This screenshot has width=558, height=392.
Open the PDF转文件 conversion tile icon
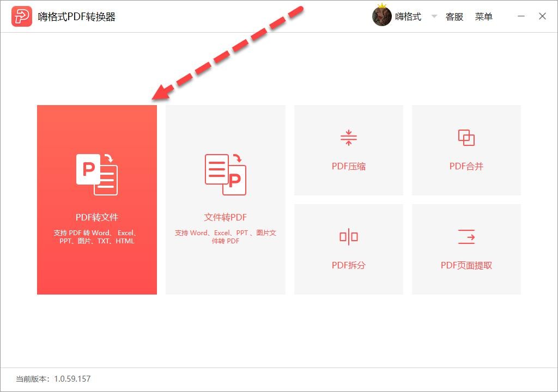(97, 174)
